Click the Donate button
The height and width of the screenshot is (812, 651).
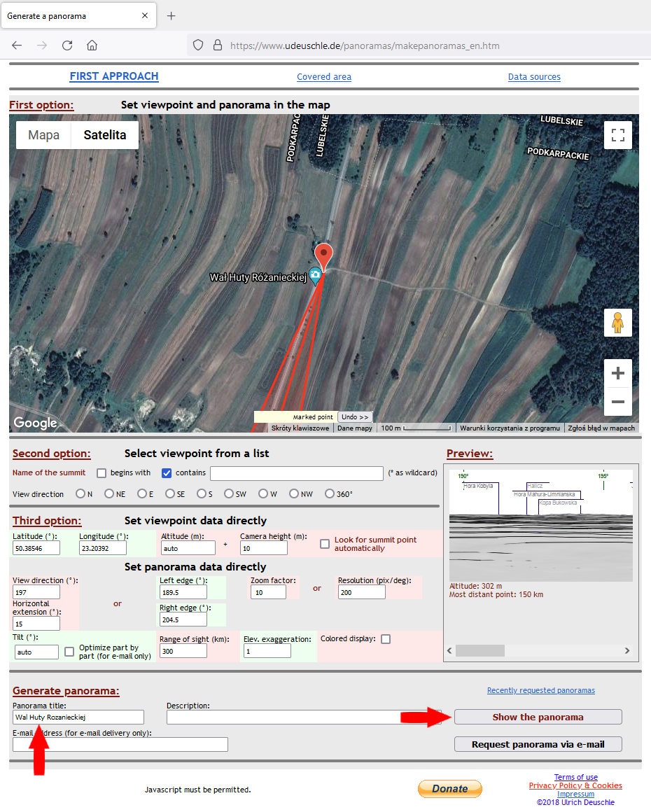(449, 789)
